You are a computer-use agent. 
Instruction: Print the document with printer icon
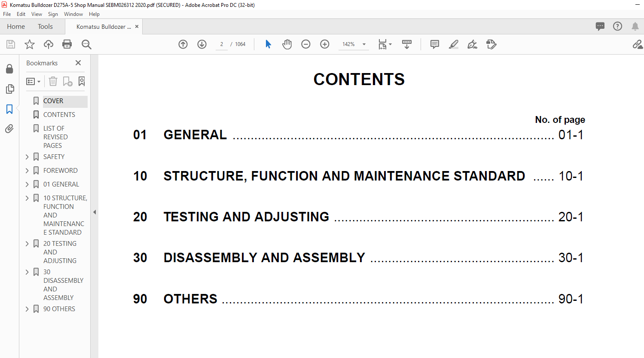67,44
